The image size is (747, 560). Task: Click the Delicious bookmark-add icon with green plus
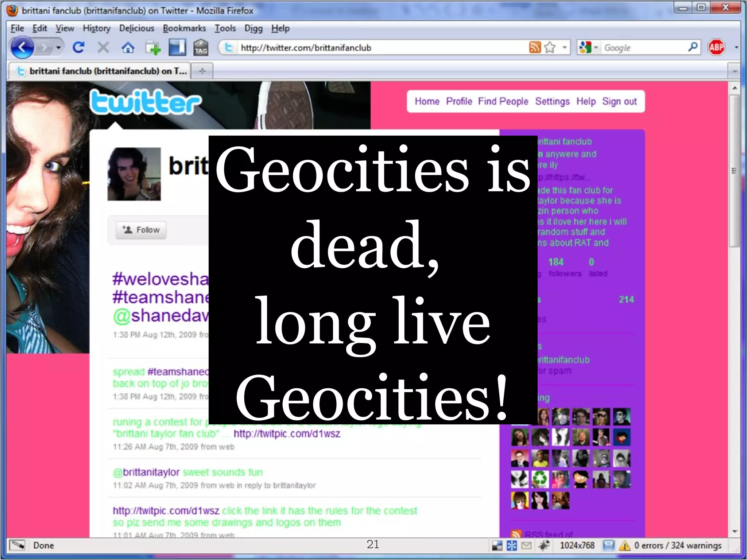(x=153, y=48)
